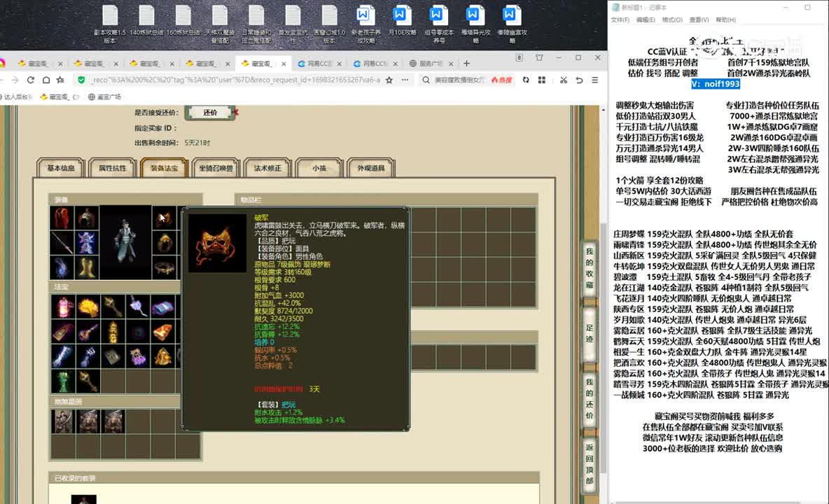Open 我的收藏 in side panel
829x504 pixels.
pyautogui.click(x=590, y=268)
